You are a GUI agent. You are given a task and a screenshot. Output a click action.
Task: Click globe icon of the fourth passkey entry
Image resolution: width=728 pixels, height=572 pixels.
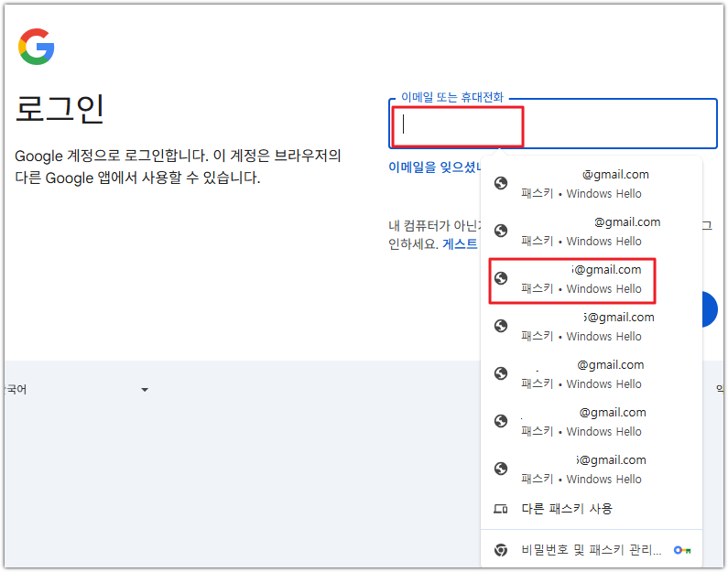point(501,326)
